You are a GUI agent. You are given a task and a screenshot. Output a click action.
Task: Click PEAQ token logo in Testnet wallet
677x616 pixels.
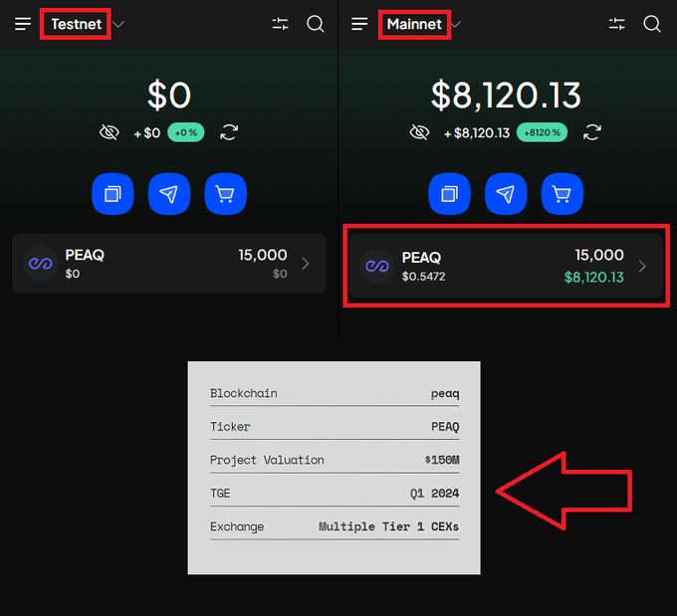40,264
